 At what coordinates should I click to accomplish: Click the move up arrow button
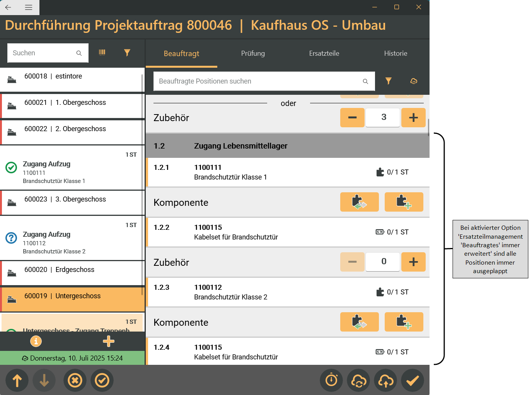[x=17, y=380]
